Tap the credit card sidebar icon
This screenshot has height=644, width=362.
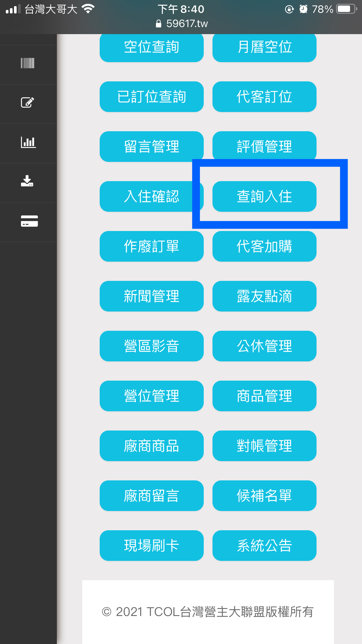[x=29, y=221]
